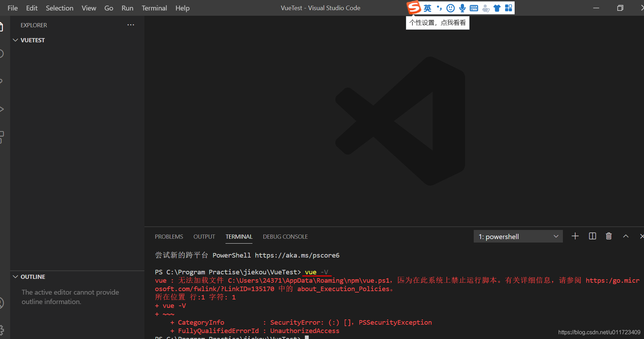Click the Sogou S logo icon

click(414, 8)
